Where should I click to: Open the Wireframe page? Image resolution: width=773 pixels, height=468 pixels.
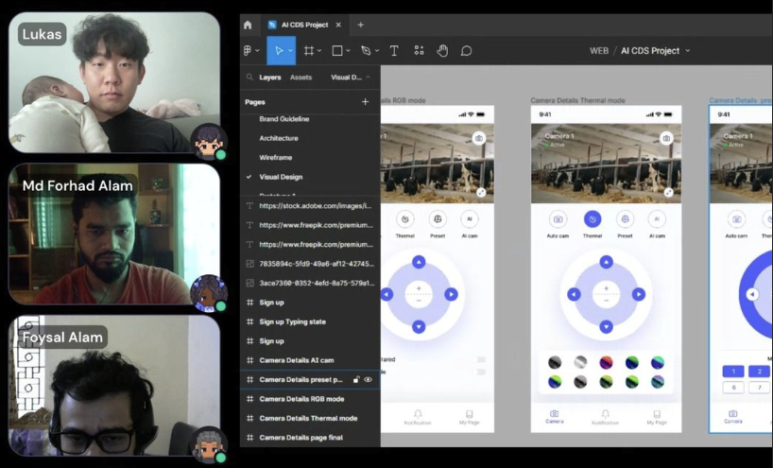[x=276, y=157]
